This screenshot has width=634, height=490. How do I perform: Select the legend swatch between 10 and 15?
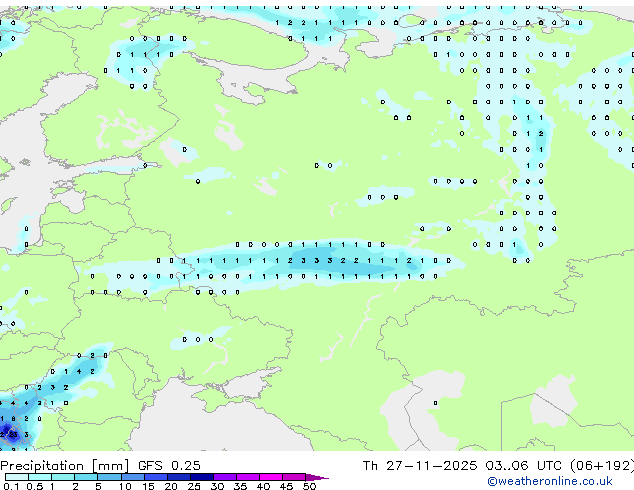coord(132,477)
